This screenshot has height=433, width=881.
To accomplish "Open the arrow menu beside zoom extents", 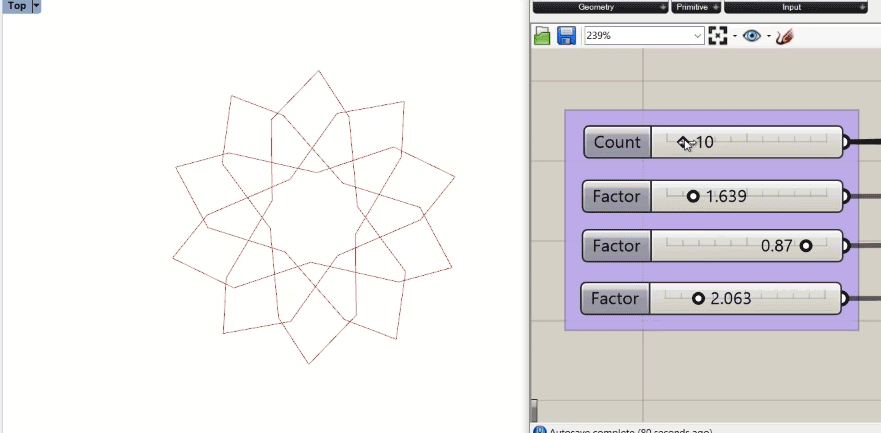I will (735, 37).
